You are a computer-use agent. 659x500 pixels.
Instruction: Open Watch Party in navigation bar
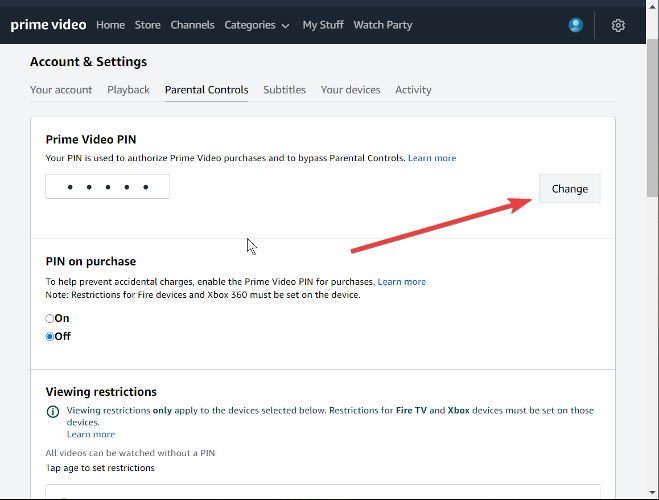coord(383,25)
